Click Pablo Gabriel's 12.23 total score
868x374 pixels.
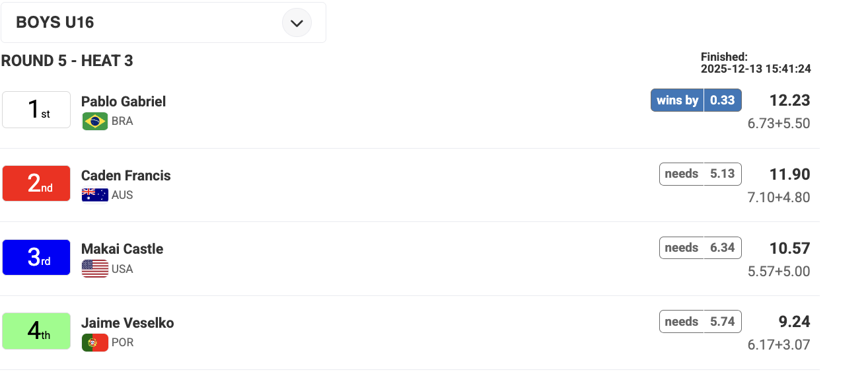click(x=789, y=100)
